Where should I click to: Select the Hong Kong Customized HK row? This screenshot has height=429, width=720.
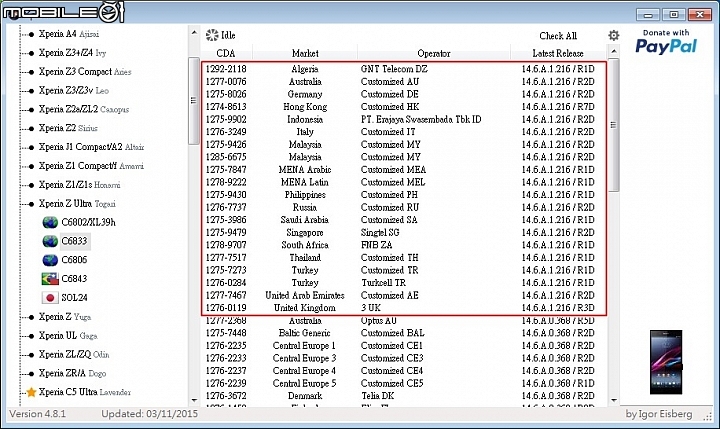(x=404, y=107)
